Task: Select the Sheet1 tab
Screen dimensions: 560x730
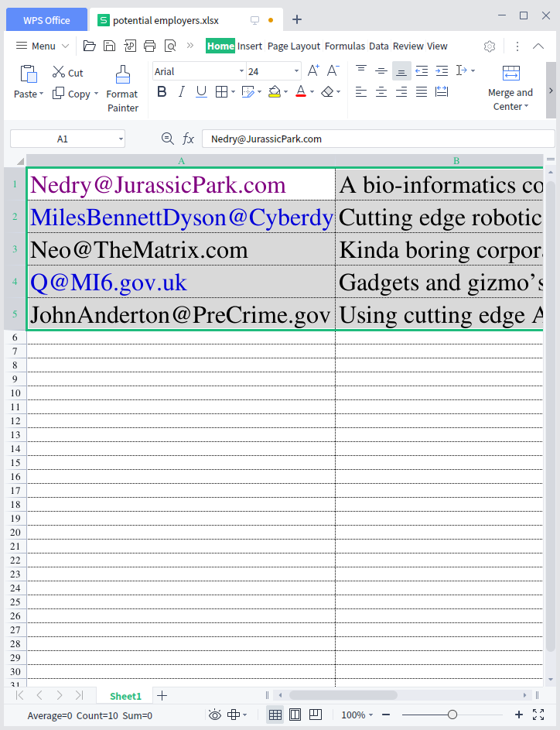Action: point(125,695)
